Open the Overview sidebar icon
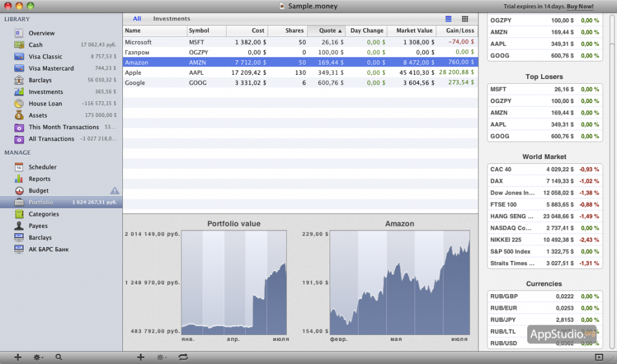The image size is (617, 364). coord(19,33)
